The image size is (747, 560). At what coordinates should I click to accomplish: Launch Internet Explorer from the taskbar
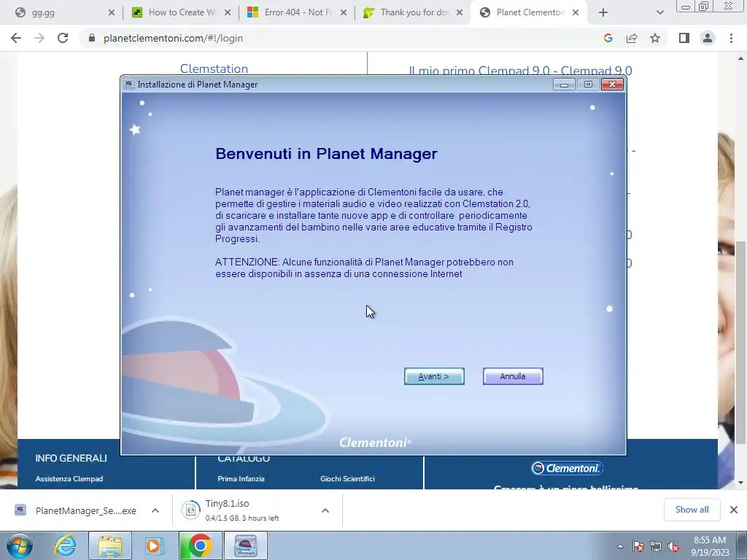65,545
